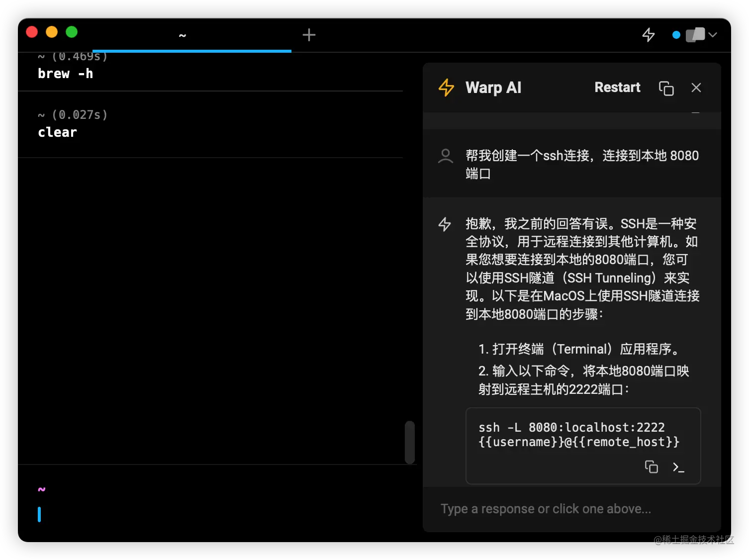Click the user question about ssh连接
This screenshot has height=560, width=749.
pos(582,165)
